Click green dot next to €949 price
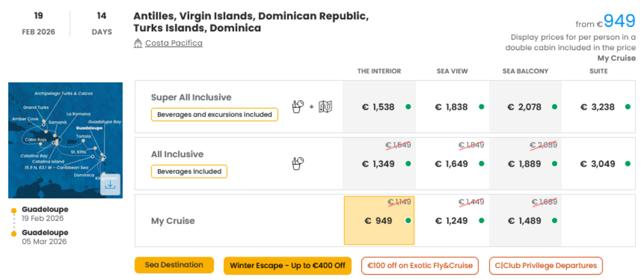This screenshot has height=280, width=644. (x=408, y=220)
